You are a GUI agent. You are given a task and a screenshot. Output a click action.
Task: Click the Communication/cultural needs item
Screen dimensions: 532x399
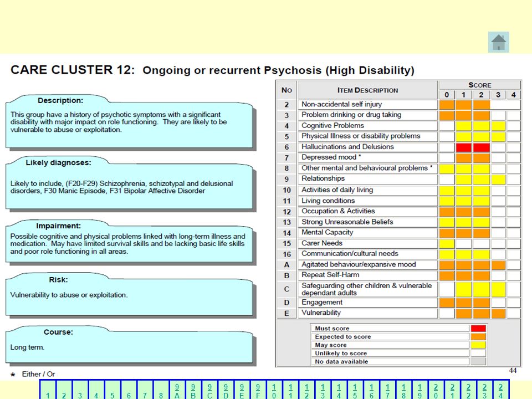tap(368, 254)
